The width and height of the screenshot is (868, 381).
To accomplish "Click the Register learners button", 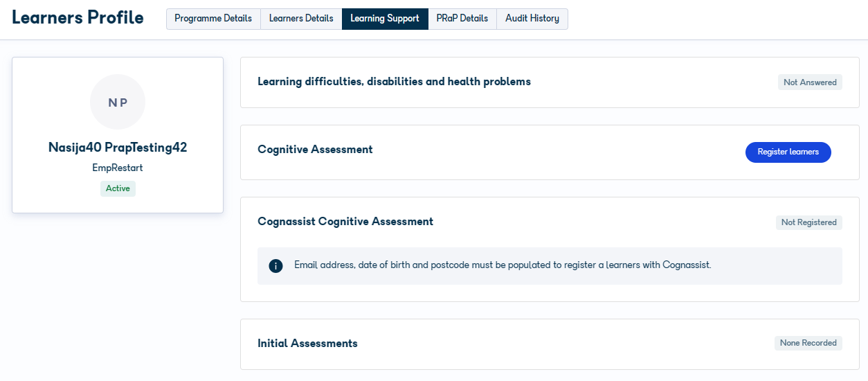I will (788, 152).
